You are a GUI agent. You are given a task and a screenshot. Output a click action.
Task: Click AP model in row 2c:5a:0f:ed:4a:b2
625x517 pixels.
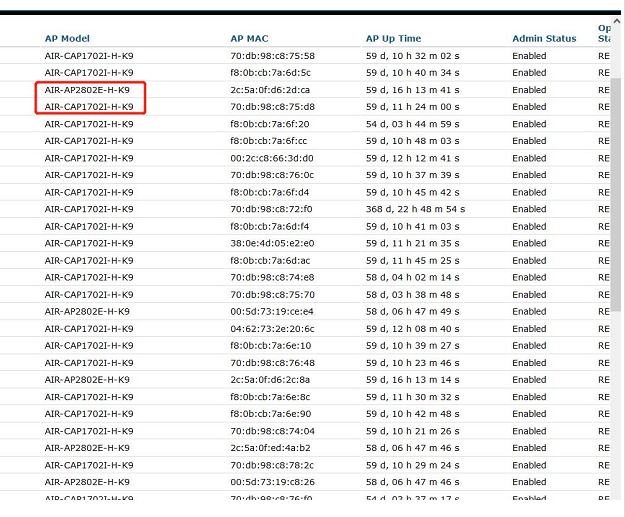[87, 448]
